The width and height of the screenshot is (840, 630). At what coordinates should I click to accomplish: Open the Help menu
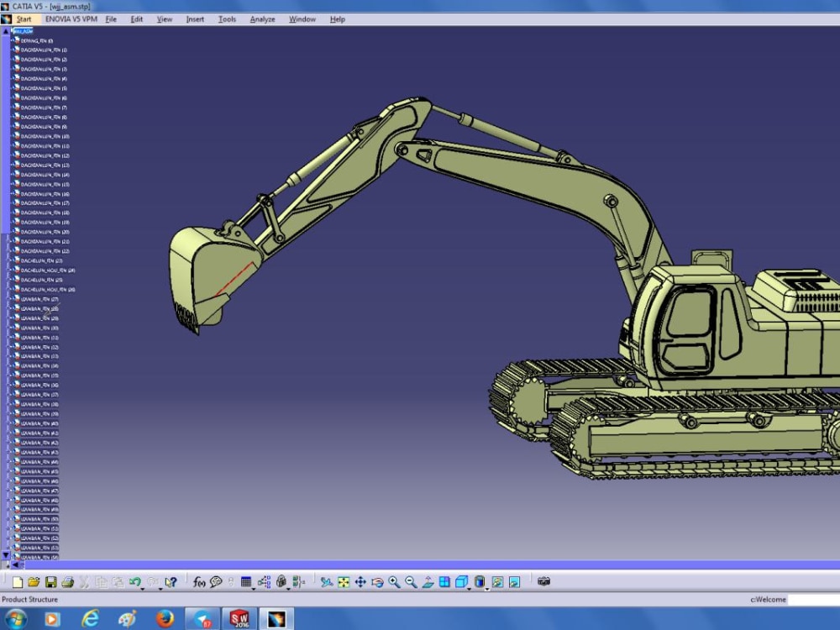pyautogui.click(x=338, y=19)
